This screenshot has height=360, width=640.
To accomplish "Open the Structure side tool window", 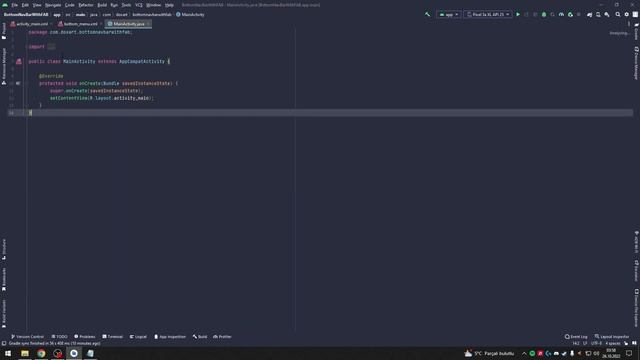I will 4,249.
